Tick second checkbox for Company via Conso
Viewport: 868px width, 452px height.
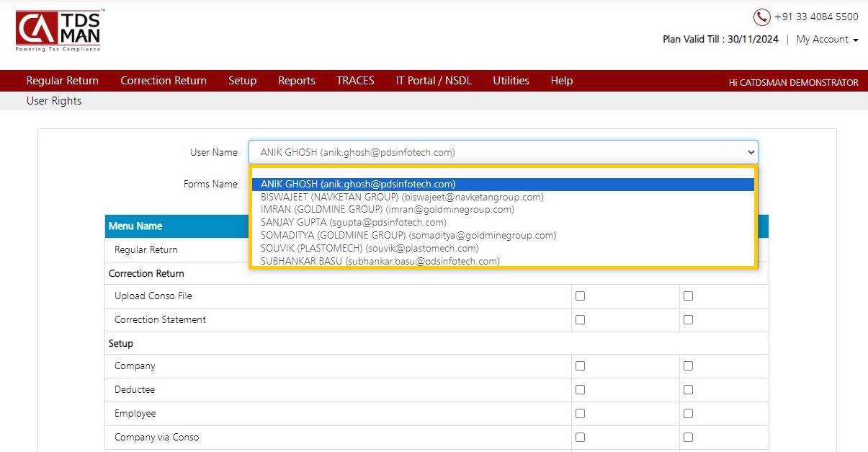click(x=688, y=437)
